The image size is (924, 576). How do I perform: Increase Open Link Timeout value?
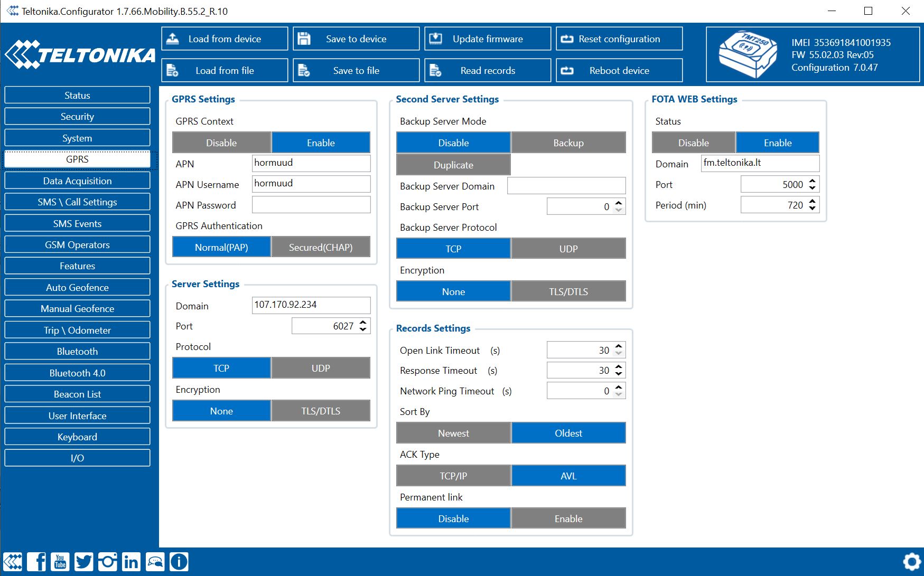click(619, 347)
